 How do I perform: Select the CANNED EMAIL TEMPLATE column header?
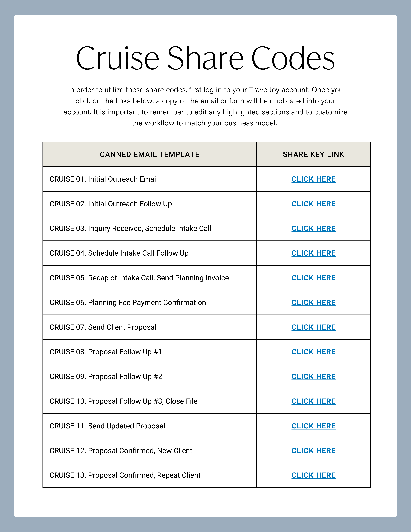(150, 154)
